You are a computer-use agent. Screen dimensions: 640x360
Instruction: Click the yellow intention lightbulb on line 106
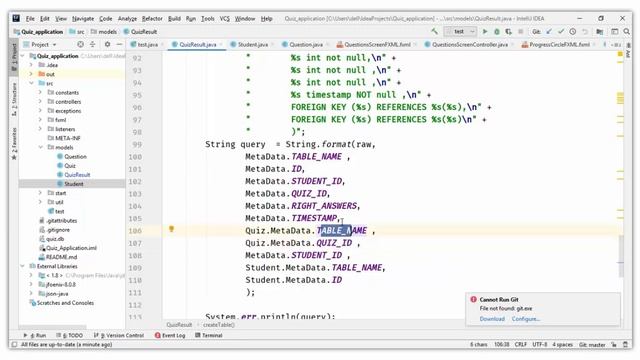point(171,229)
